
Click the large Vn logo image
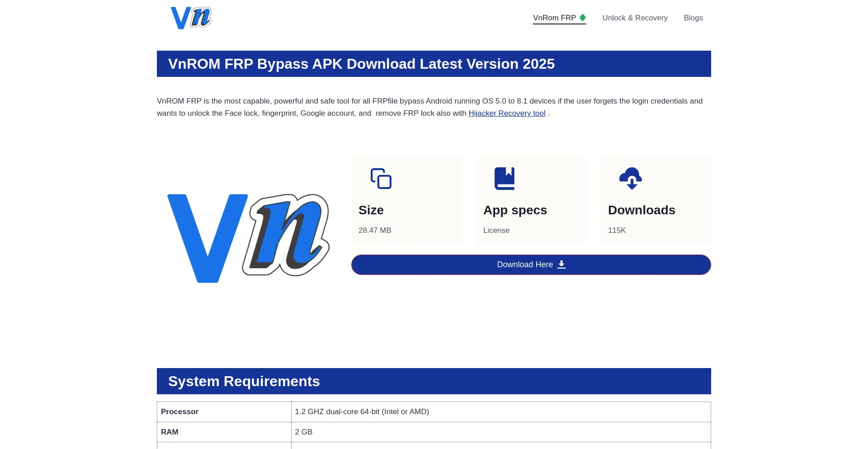(248, 238)
